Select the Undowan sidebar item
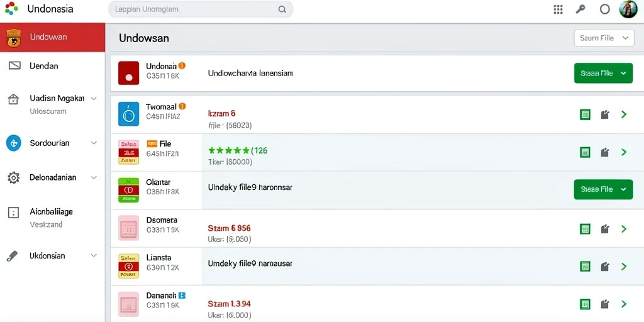The width and height of the screenshot is (644, 322). click(x=53, y=37)
